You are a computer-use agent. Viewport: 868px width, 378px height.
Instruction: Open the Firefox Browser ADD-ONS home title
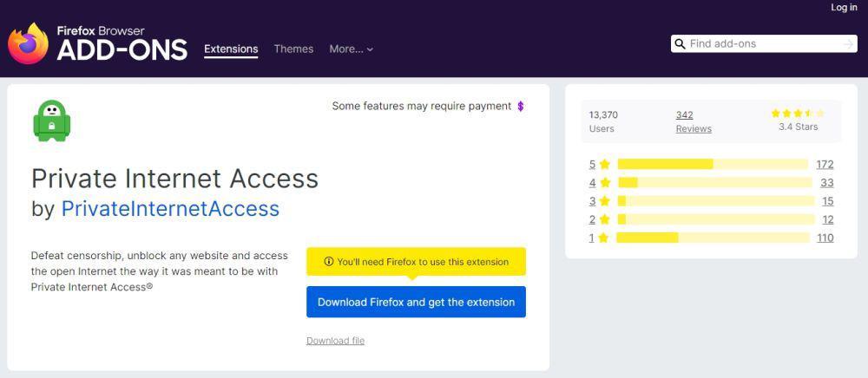click(x=122, y=43)
